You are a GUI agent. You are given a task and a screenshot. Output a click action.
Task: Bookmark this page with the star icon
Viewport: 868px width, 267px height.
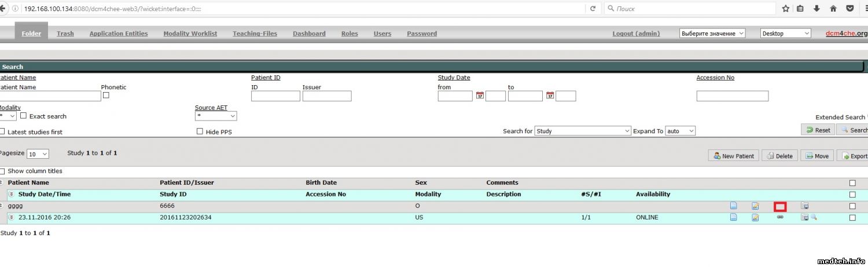785,9
